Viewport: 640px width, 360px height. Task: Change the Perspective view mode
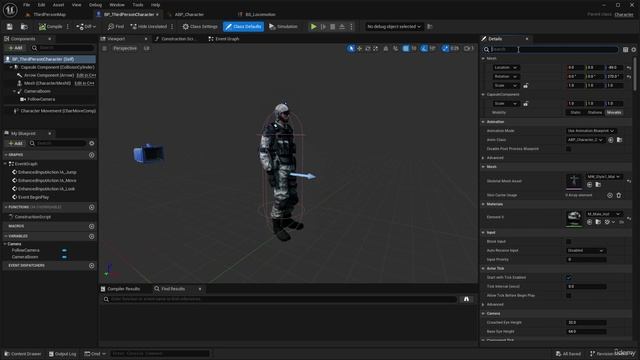pos(125,48)
